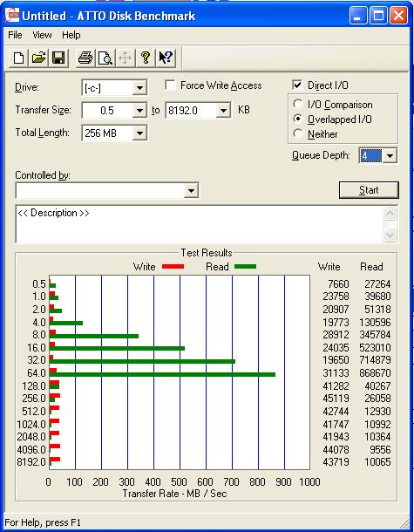The image size is (414, 532).
Task: Click the red Write legend swatch
Action: click(173, 267)
